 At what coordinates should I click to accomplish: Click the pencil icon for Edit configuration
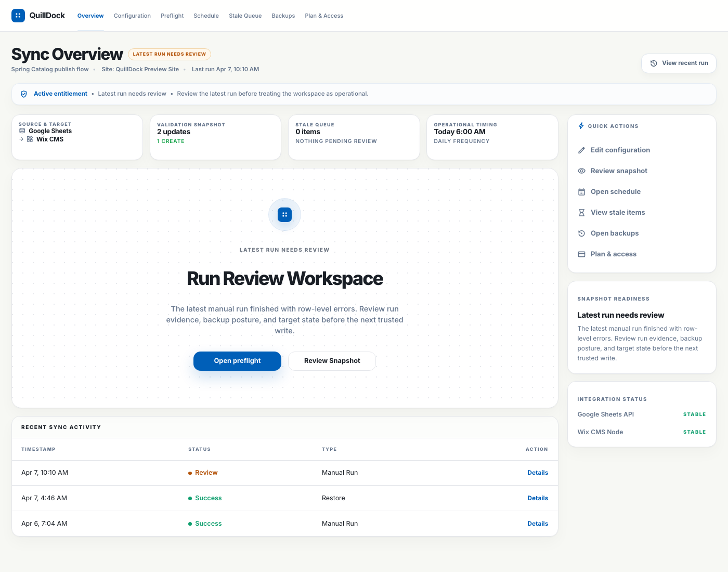pos(581,150)
